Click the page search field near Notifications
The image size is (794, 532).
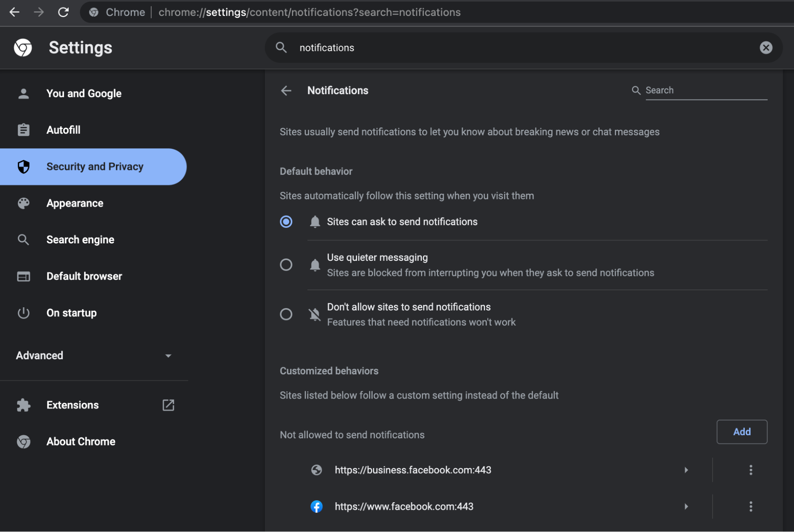(707, 90)
